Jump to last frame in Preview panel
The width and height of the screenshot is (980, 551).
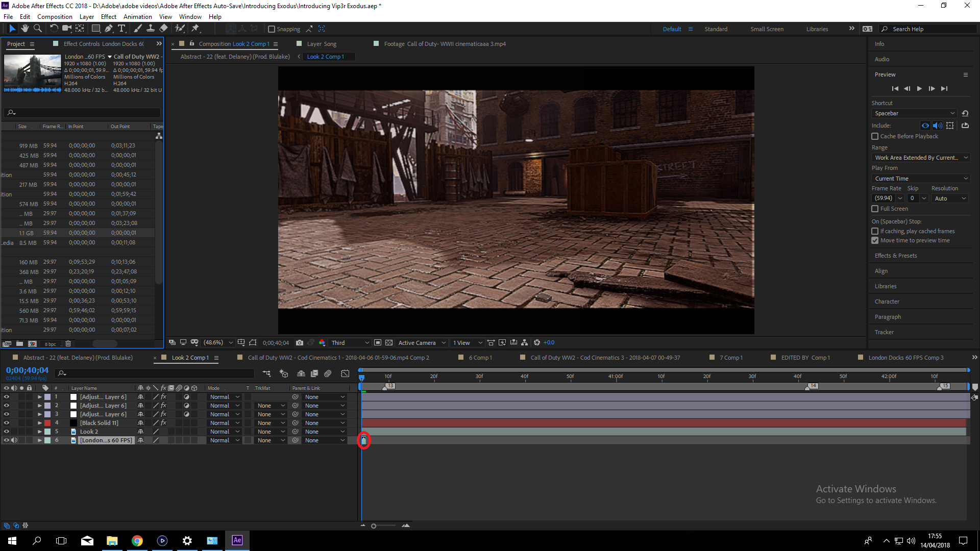[x=944, y=89]
